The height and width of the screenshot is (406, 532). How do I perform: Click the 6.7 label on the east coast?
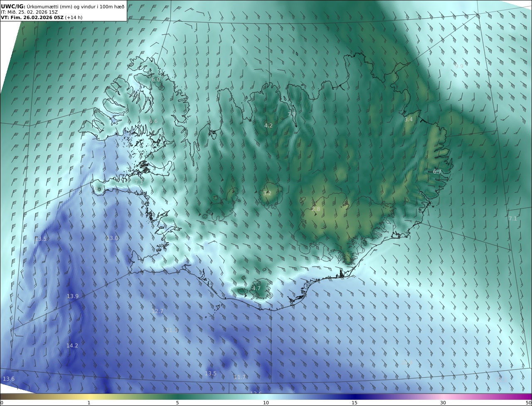437,171
